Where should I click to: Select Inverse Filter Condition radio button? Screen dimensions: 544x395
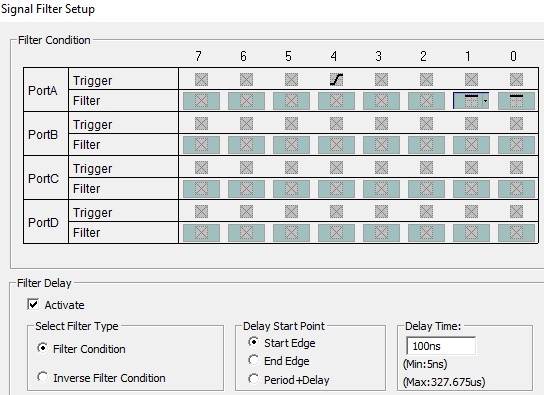(x=43, y=377)
